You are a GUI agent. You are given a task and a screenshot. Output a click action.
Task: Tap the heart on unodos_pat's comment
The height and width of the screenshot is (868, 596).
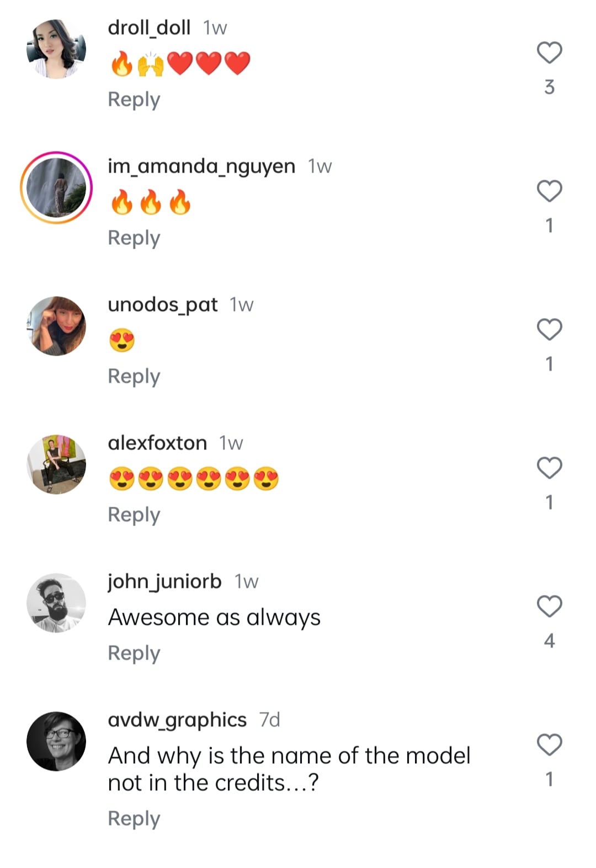click(x=549, y=330)
